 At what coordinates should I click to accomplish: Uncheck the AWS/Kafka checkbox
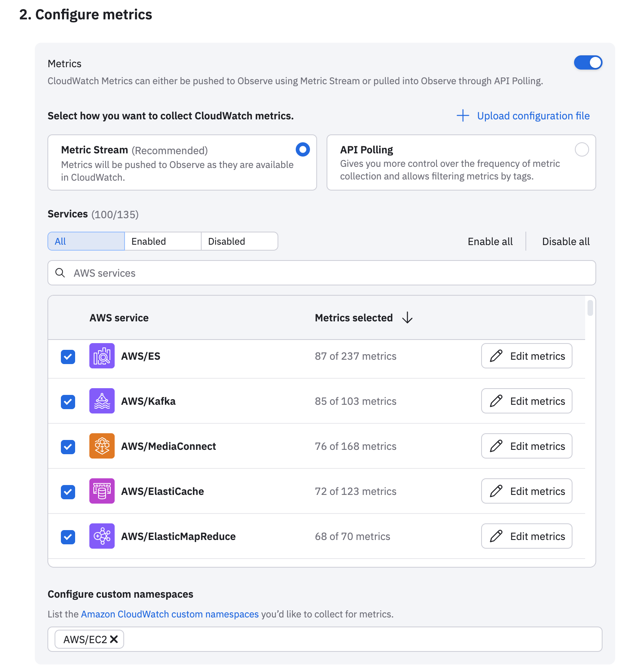[x=68, y=402]
